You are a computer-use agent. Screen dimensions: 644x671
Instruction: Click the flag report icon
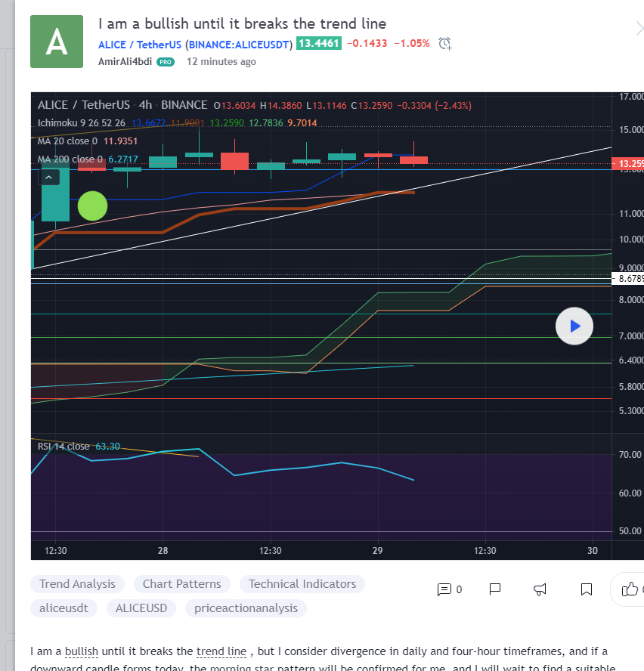[495, 589]
